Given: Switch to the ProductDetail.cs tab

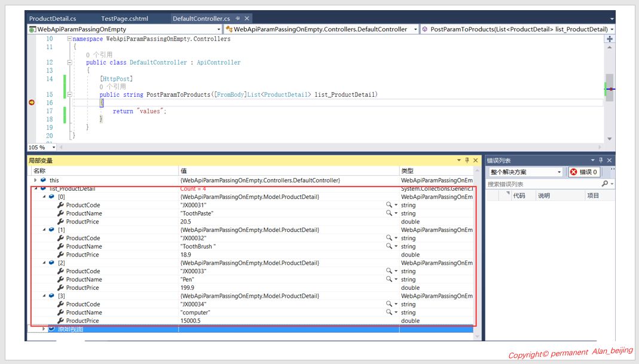Looking at the screenshot, I should pyautogui.click(x=53, y=19).
